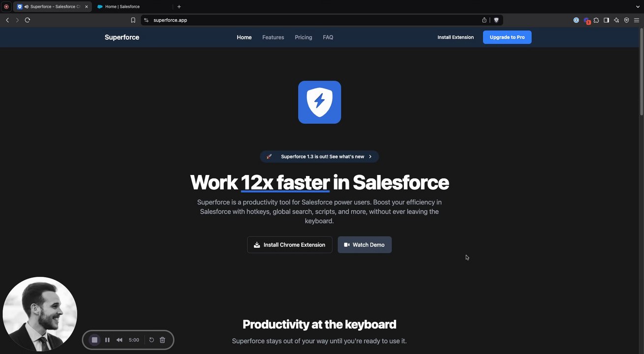
Task: Click the blue Superforce shield logo
Action: 320,102
